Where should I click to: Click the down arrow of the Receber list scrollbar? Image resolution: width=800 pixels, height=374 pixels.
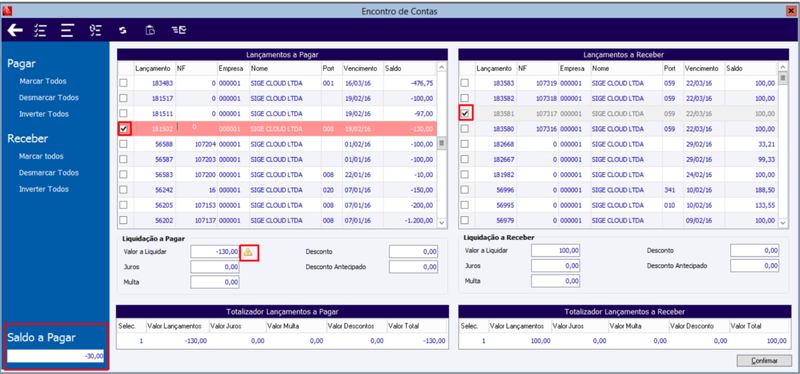pos(783,223)
